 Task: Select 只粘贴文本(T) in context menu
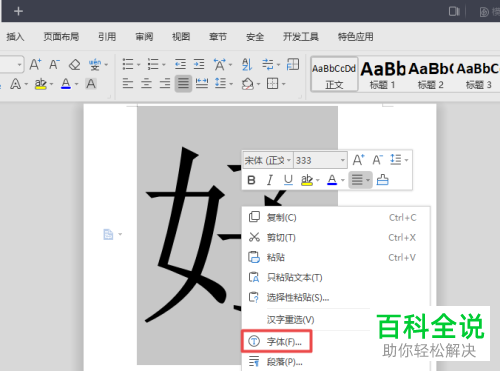coord(336,277)
